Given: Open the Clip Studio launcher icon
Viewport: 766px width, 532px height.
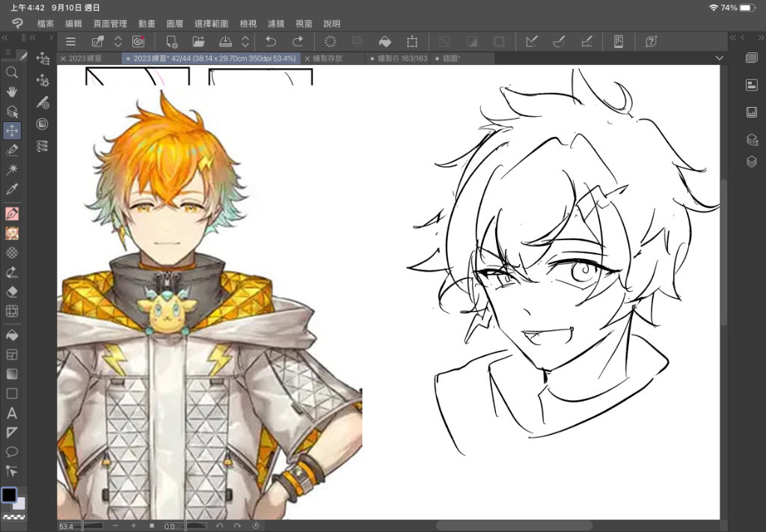Looking at the screenshot, I should [138, 41].
